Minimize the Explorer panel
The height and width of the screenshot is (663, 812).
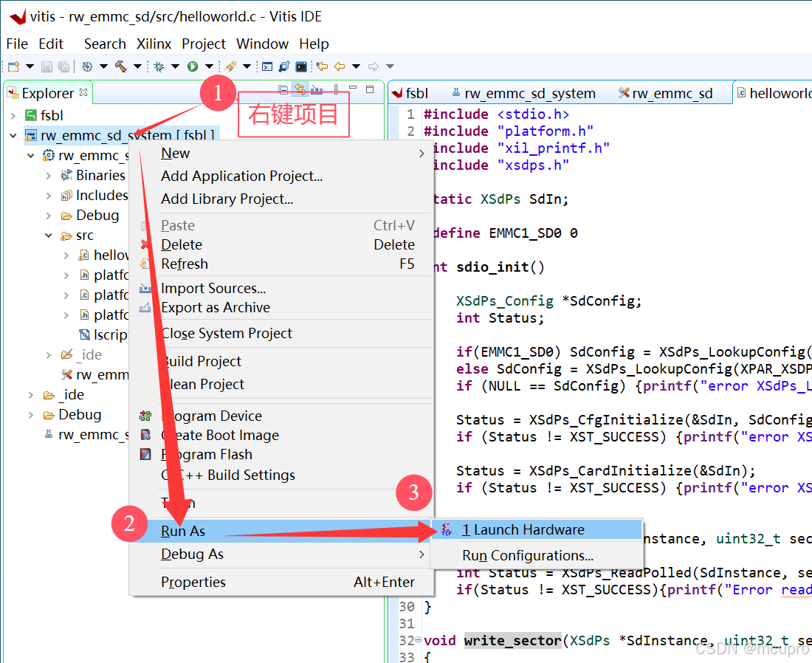353,89
